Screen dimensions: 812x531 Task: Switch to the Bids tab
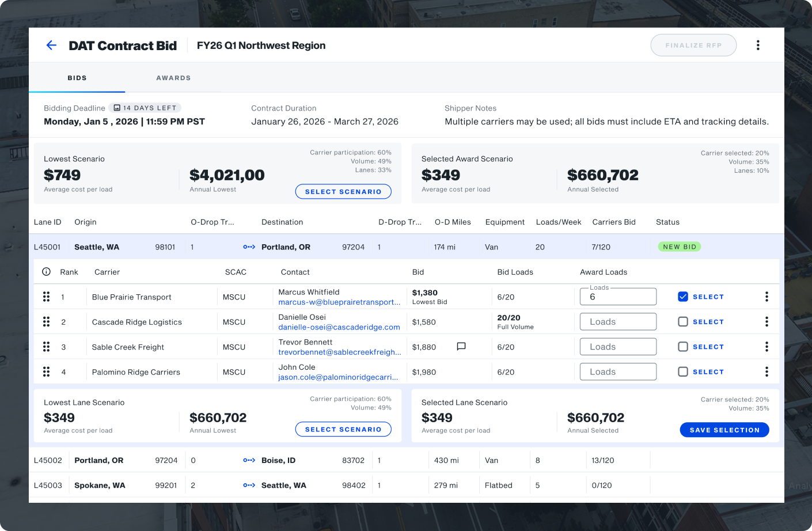[x=77, y=78]
